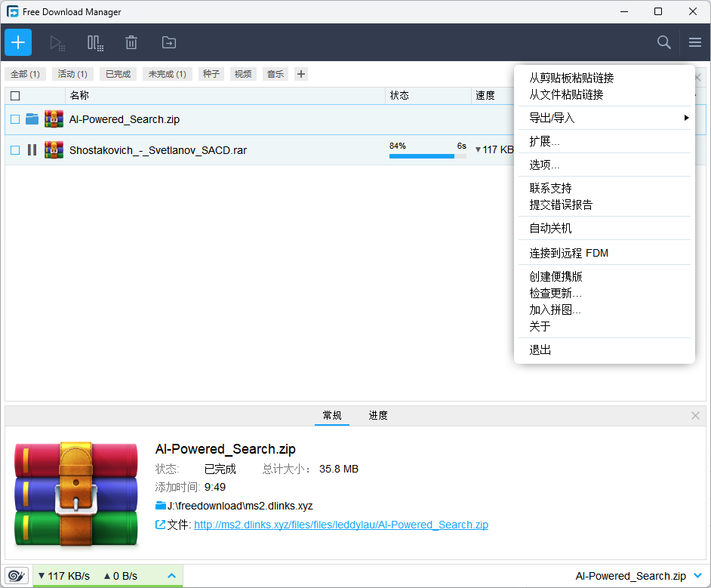711x588 pixels.
Task: Move download to folder toolbar icon
Action: click(x=168, y=42)
